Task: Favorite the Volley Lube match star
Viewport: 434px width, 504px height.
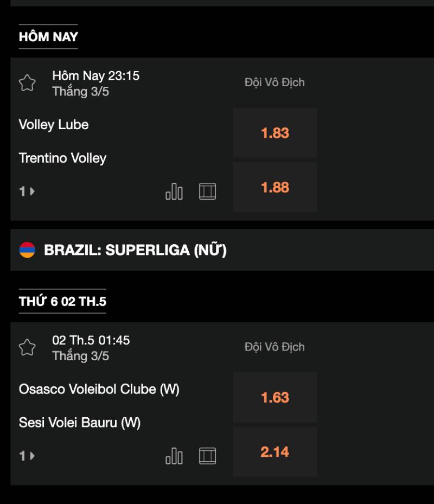Action: (x=27, y=83)
